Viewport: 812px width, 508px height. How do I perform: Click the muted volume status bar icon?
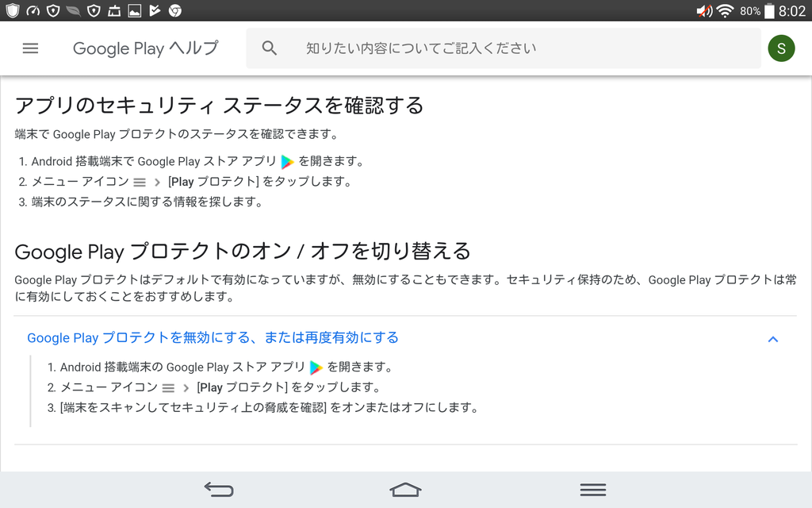(x=704, y=10)
